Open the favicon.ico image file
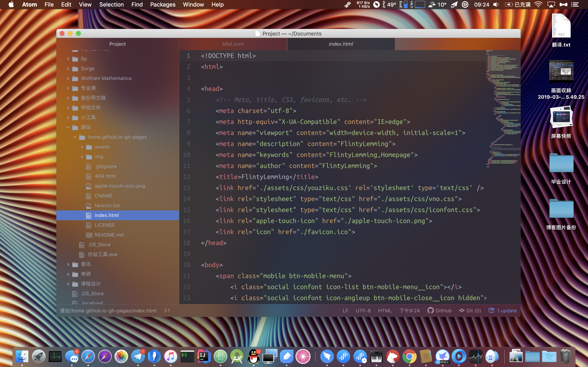This screenshot has height=367, width=588. point(107,205)
